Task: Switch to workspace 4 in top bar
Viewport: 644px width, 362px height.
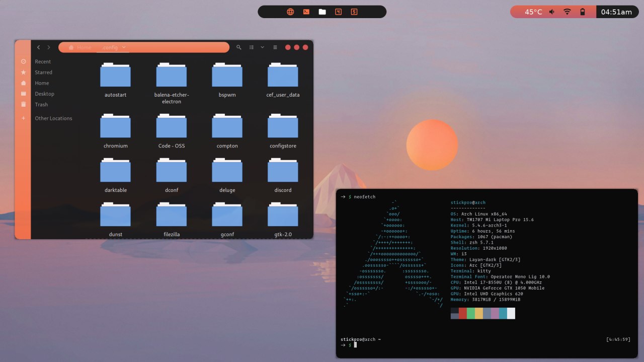Action: coord(338,12)
